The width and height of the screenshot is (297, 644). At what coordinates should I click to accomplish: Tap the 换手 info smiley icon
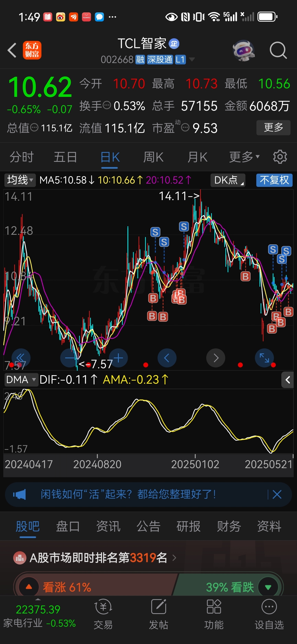click(x=107, y=105)
